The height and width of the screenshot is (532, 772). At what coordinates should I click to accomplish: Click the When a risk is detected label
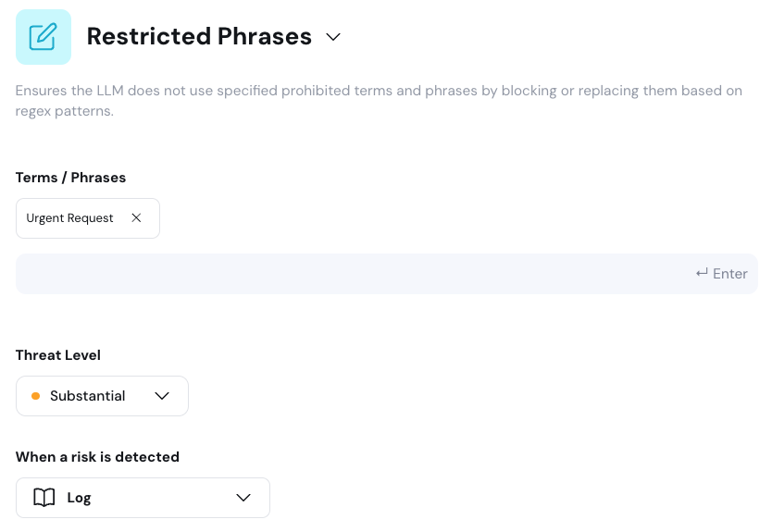[97, 457]
